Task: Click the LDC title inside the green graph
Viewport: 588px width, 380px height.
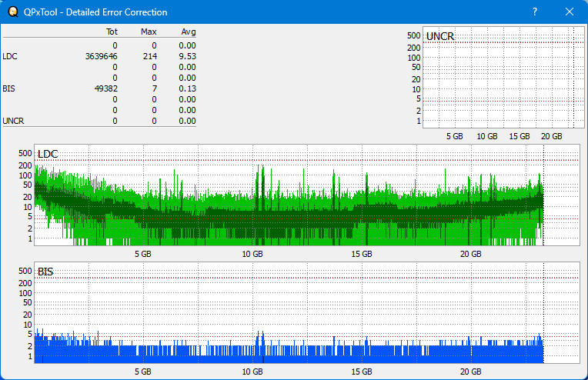Action: pos(48,155)
